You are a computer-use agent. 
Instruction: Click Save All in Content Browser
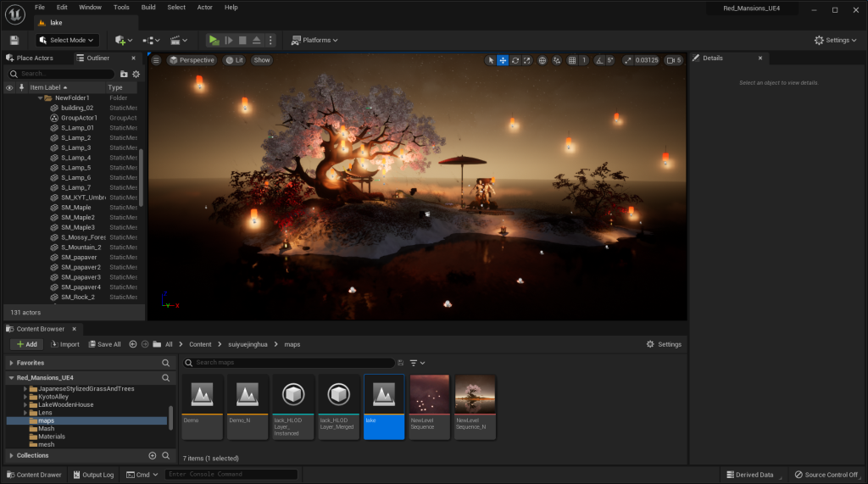pyautogui.click(x=104, y=344)
